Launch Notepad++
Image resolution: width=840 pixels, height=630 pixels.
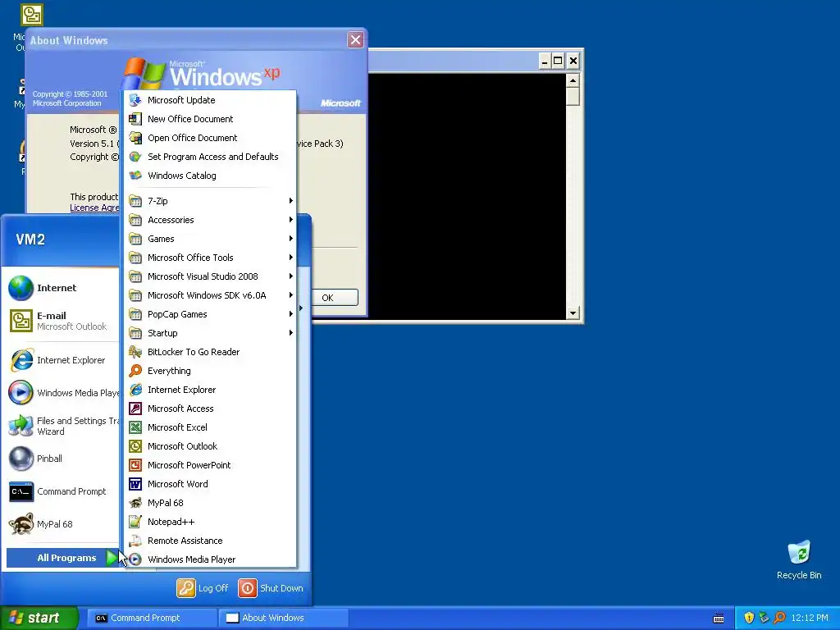pos(211,522)
